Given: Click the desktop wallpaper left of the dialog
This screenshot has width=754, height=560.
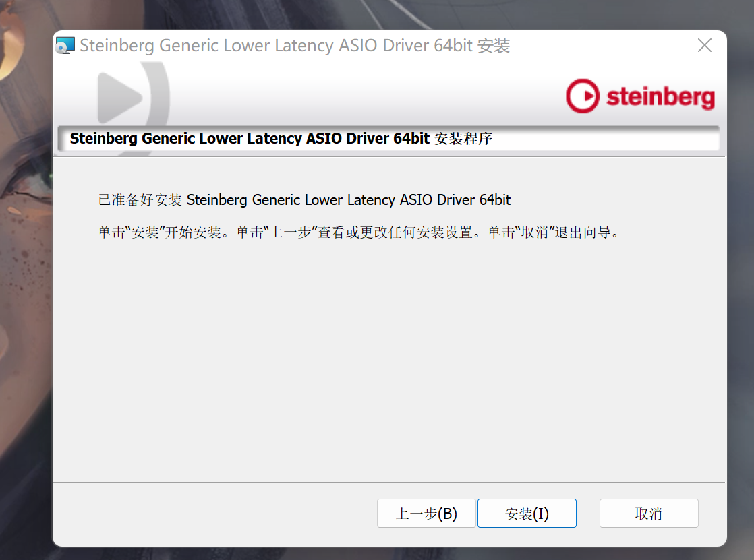Looking at the screenshot, I should [25, 288].
